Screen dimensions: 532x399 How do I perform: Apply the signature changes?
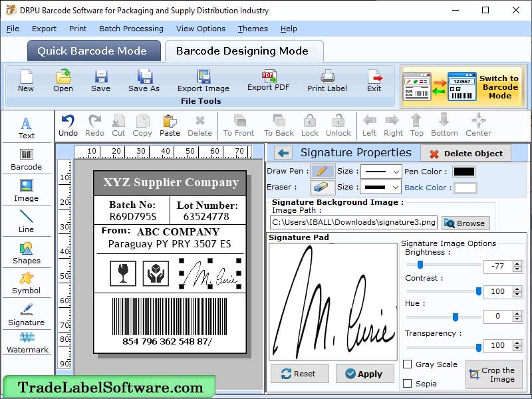tap(364, 374)
